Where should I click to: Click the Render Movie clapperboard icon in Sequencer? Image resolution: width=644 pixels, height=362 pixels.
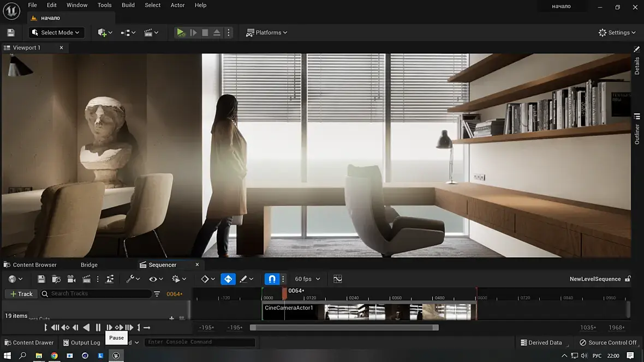tap(86, 279)
